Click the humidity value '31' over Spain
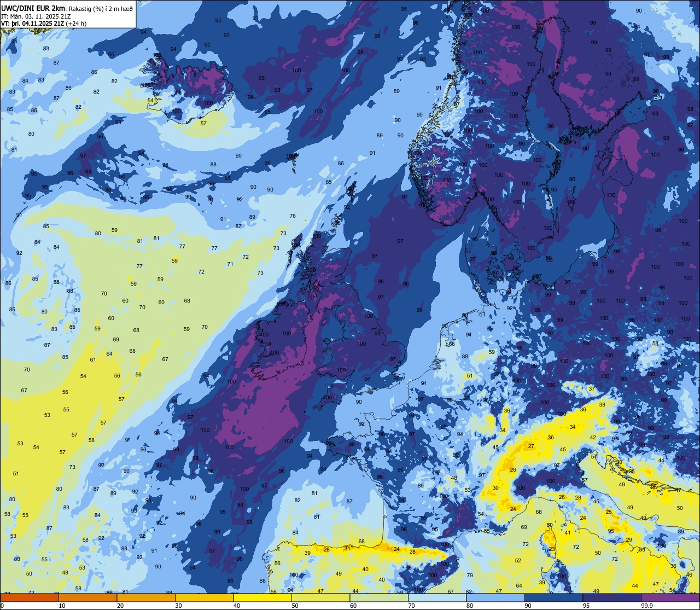 click(347, 548)
